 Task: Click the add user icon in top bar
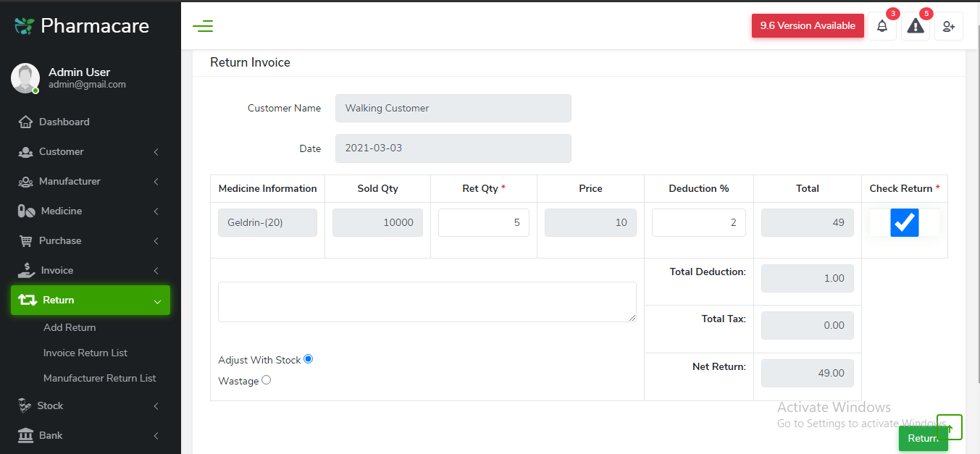click(x=949, y=25)
